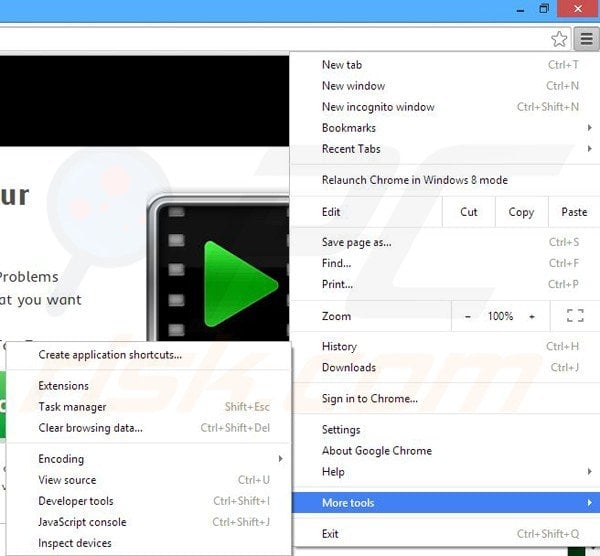Screen dimensions: 600x556
Task: Click the green play video thumbnail
Action: tap(220, 269)
